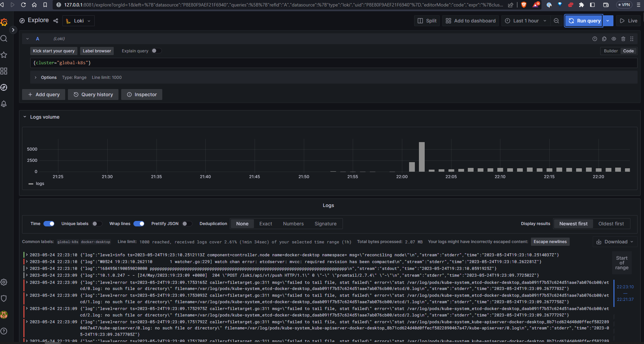Switch to Code editor mode

tap(628, 51)
